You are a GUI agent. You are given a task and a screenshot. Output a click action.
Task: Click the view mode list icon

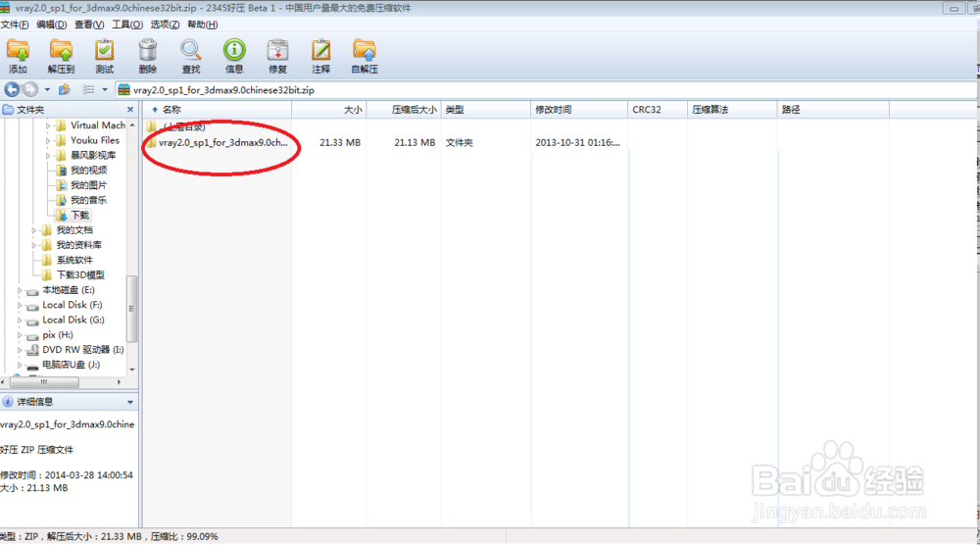tap(89, 90)
